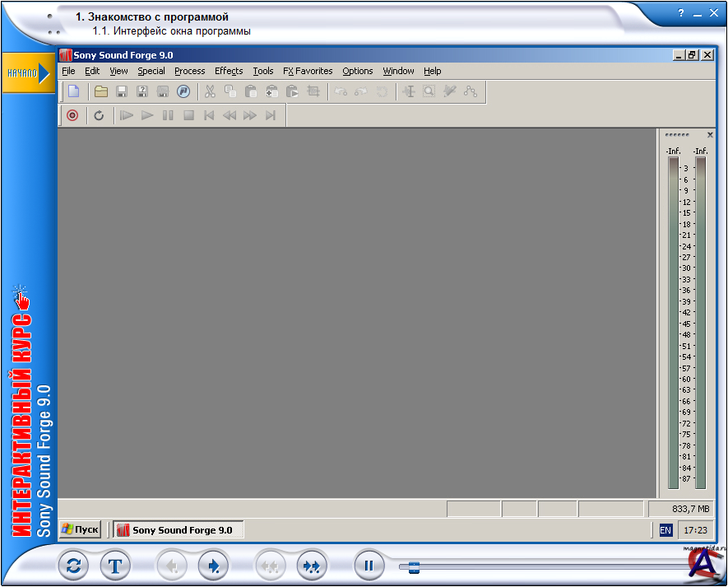Click the New file icon in toolbar
Viewport: 728px width, 587px height.
pyautogui.click(x=74, y=91)
